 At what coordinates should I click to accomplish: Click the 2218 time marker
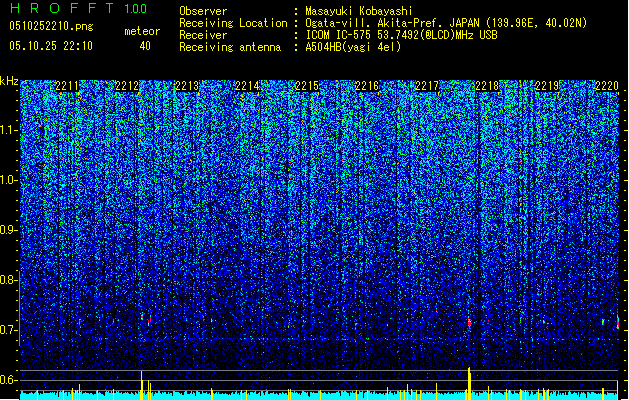coord(487,86)
